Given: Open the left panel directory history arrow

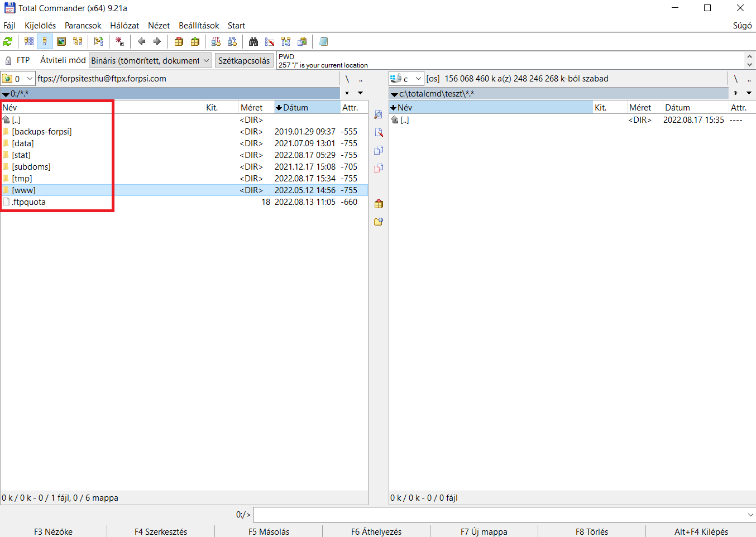Looking at the screenshot, I should pos(360,93).
